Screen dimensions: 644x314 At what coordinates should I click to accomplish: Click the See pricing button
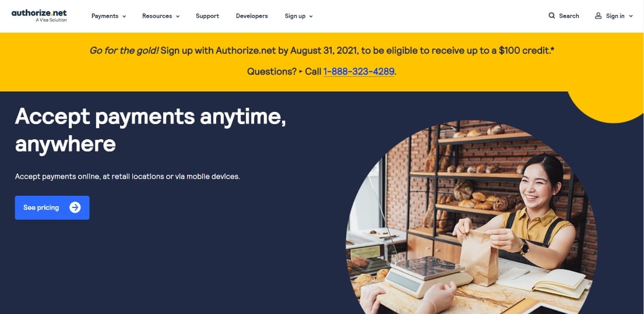coord(52,207)
